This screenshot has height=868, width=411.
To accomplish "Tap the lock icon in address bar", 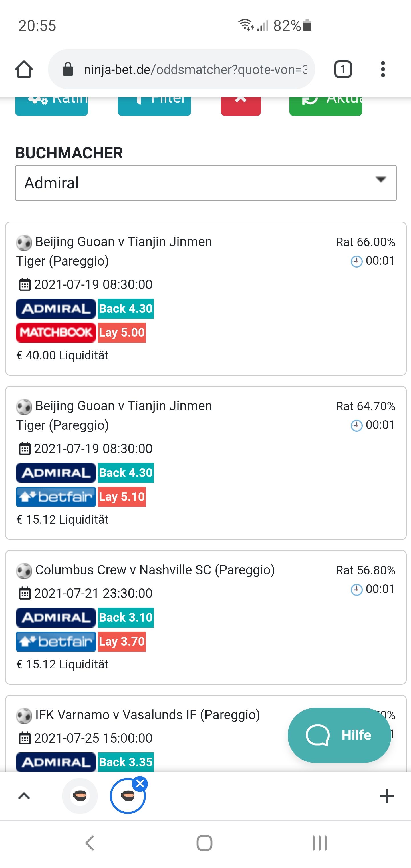I will [68, 69].
